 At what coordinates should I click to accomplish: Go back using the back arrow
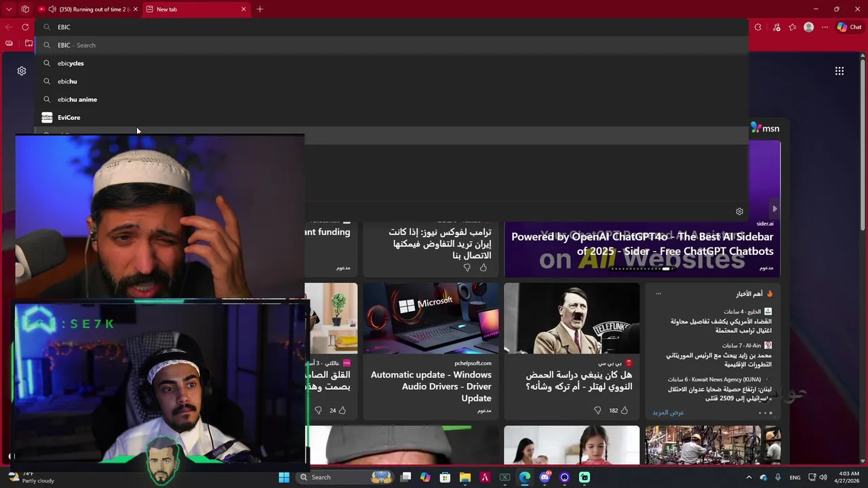(8, 27)
